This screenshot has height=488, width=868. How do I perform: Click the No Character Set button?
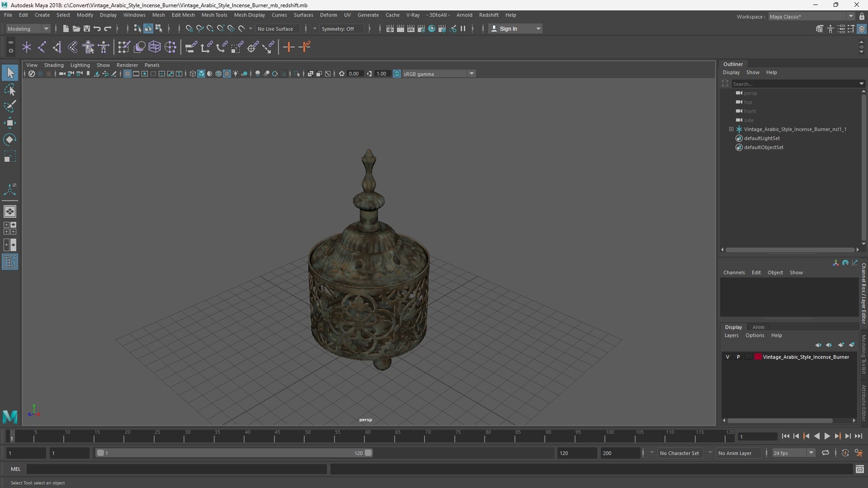(x=679, y=453)
